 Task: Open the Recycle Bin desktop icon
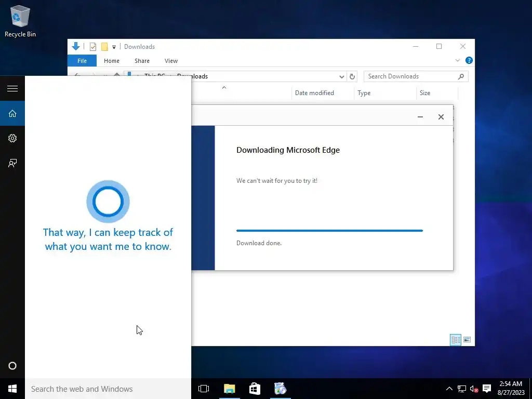[x=20, y=21]
